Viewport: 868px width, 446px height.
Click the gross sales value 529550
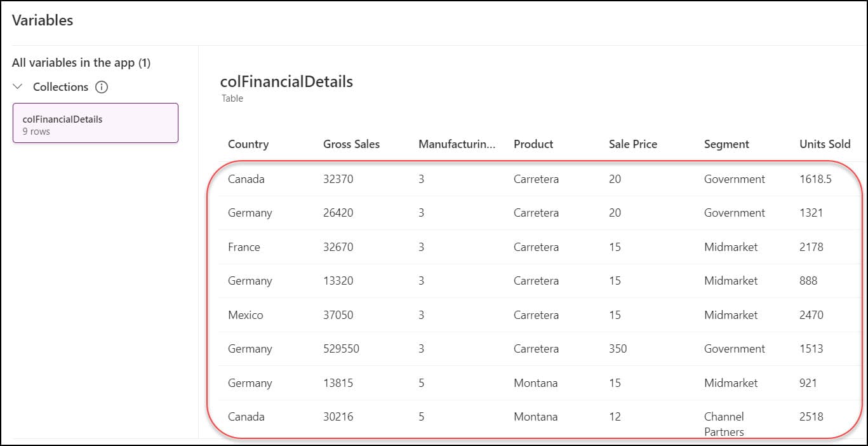[341, 349]
